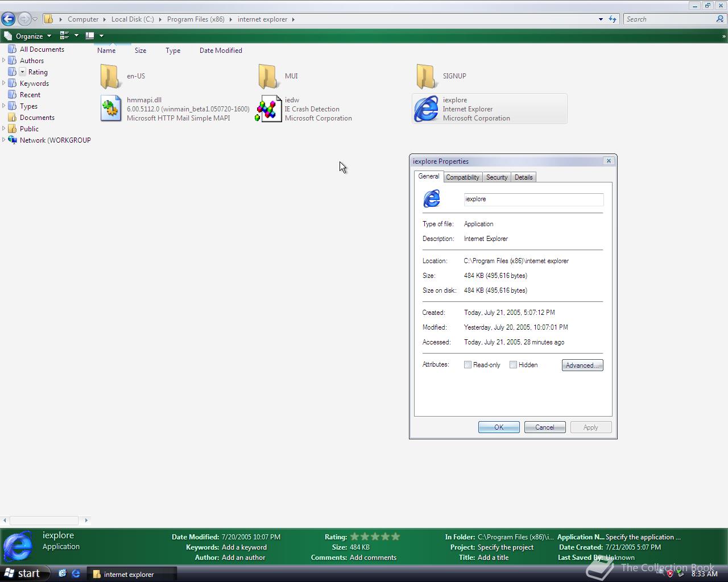Switch to the Security tab
The image size is (728, 582).
tap(497, 177)
